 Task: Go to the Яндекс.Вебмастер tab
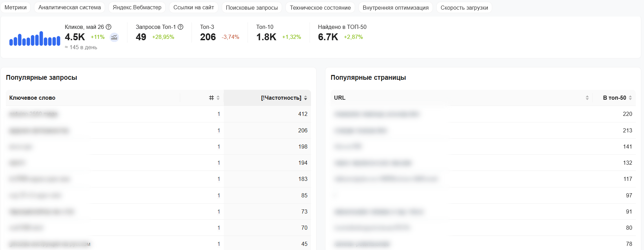(137, 8)
